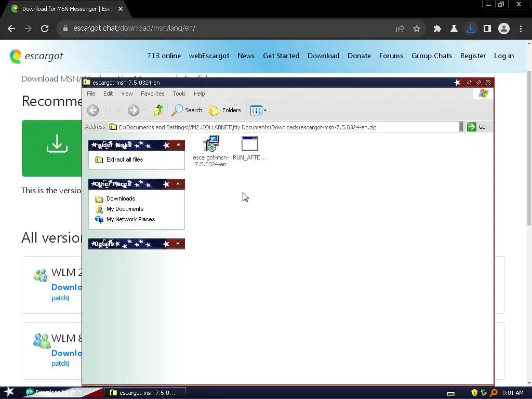Click the browser page vertical scrollbar
Image resolution: width=532 pixels, height=399 pixels.
click(x=529, y=148)
